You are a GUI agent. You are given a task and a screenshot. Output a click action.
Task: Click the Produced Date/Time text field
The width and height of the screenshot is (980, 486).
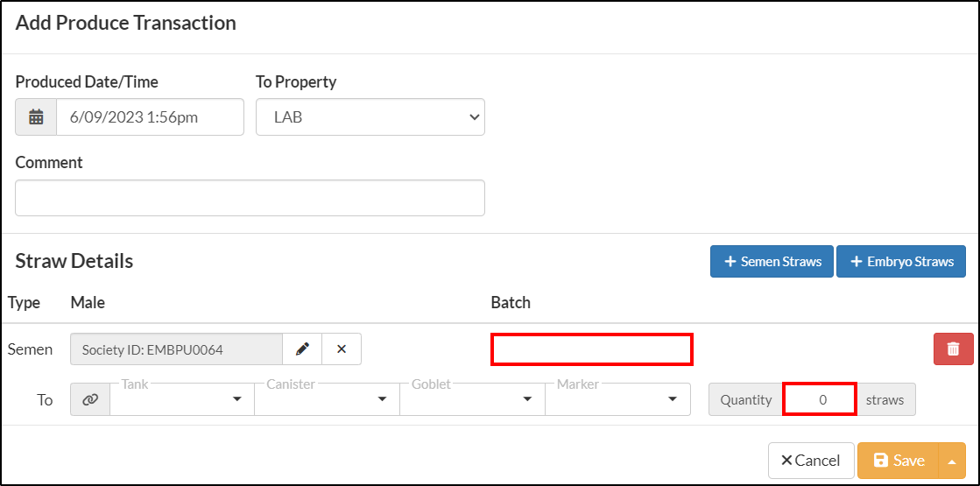tap(150, 116)
